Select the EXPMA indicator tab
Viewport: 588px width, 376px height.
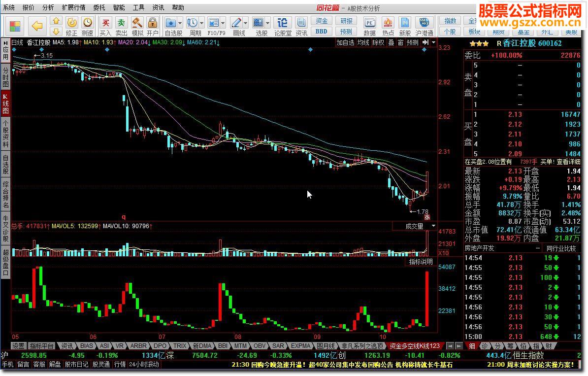(x=301, y=345)
